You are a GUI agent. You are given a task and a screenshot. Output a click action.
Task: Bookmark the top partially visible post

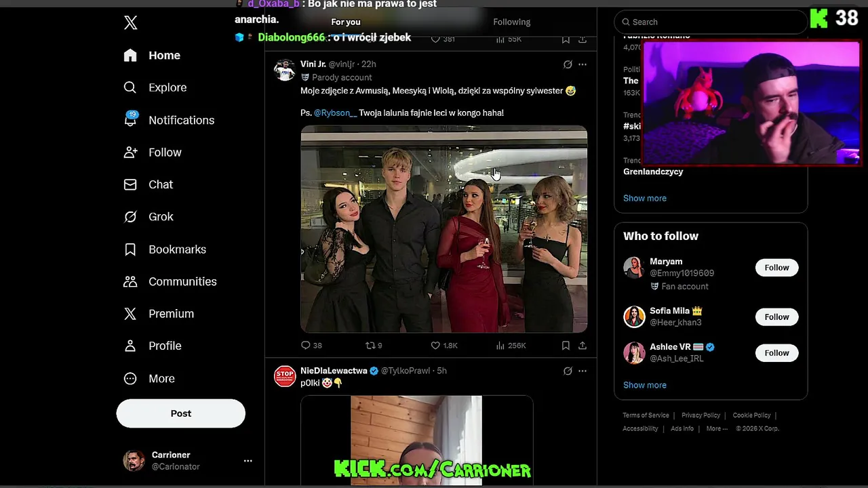[x=566, y=39]
